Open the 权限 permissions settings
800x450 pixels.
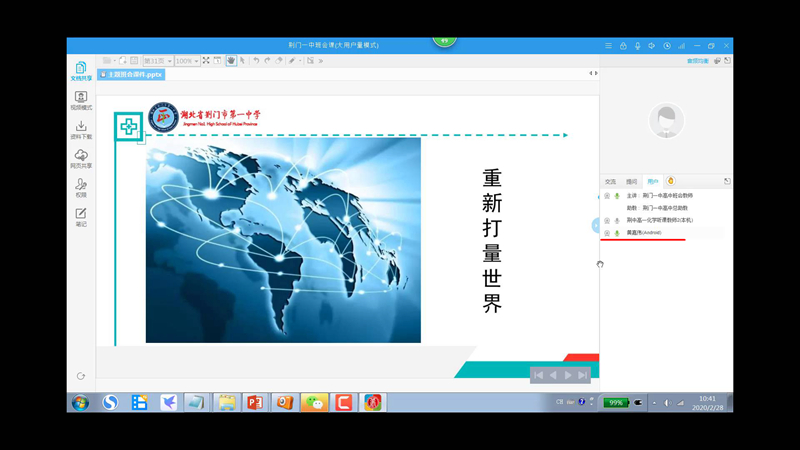click(x=81, y=188)
